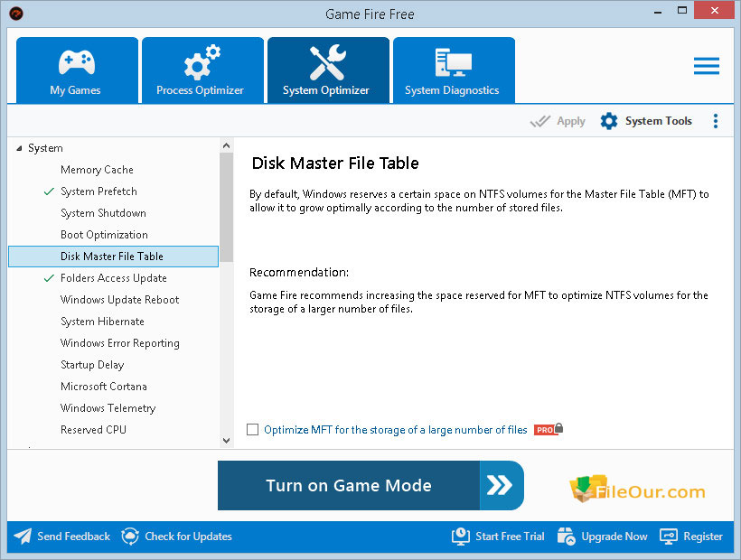
Task: Select the System Optimizer tab
Action: click(x=328, y=70)
